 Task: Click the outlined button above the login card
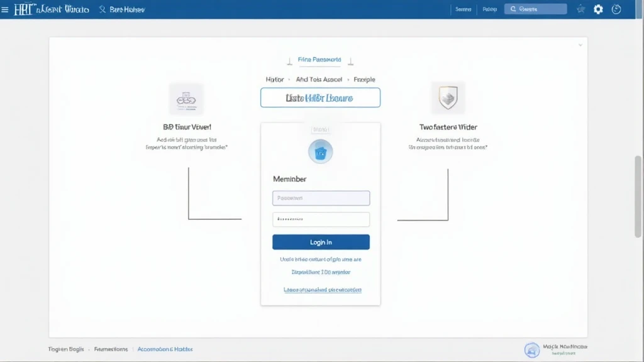pos(320,98)
